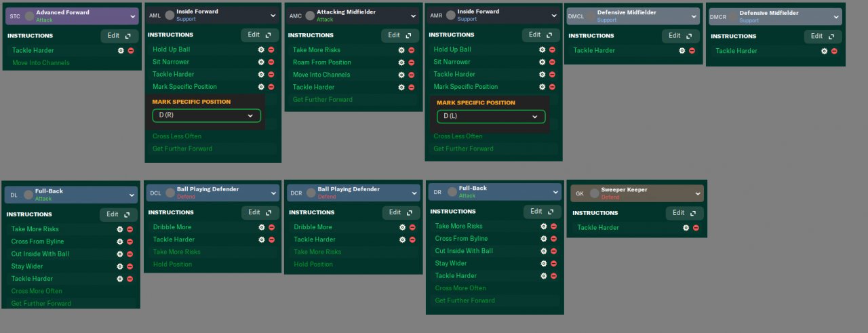Open gear for DCL Tackle Harder
Image resolution: width=868 pixels, height=333 pixels.
point(262,239)
